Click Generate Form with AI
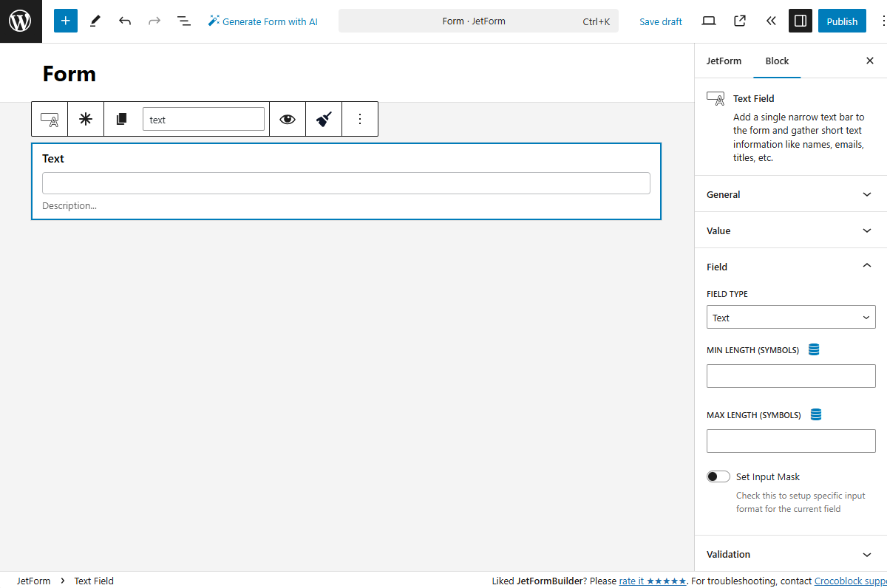Image resolution: width=887 pixels, height=588 pixels. [262, 21]
